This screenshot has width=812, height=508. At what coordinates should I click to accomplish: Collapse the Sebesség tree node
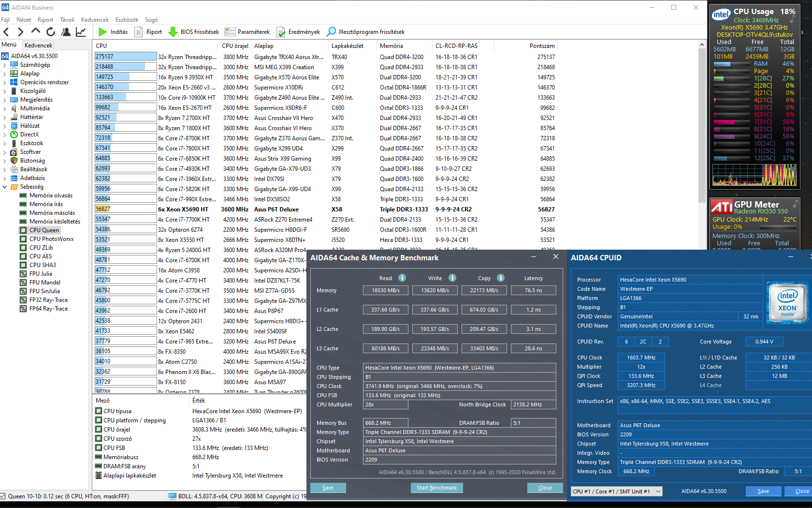[x=5, y=187]
